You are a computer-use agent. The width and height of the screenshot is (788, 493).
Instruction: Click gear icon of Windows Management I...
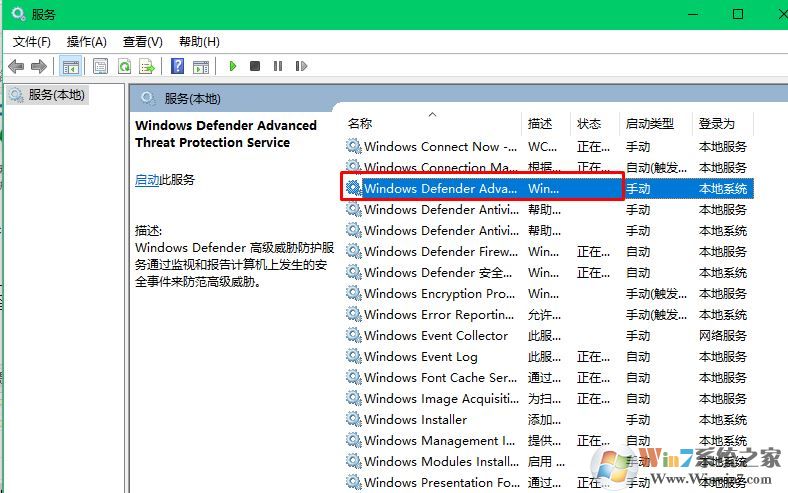[354, 440]
